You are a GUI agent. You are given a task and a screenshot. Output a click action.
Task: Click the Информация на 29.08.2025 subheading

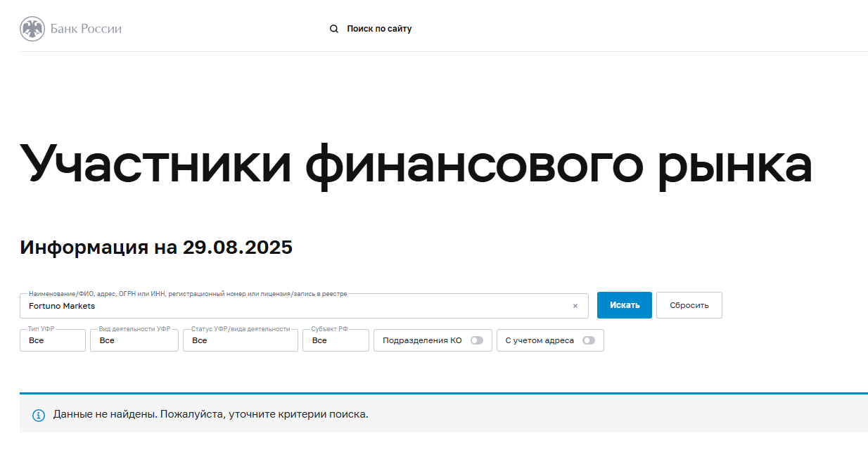[x=156, y=248]
